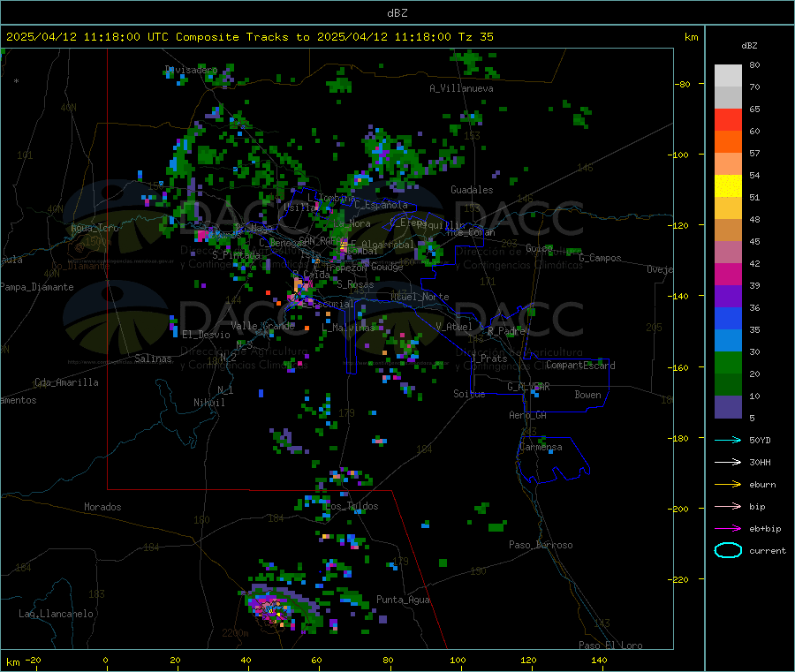Click the CompantEscard map label
795x672 pixels.
pyautogui.click(x=580, y=365)
